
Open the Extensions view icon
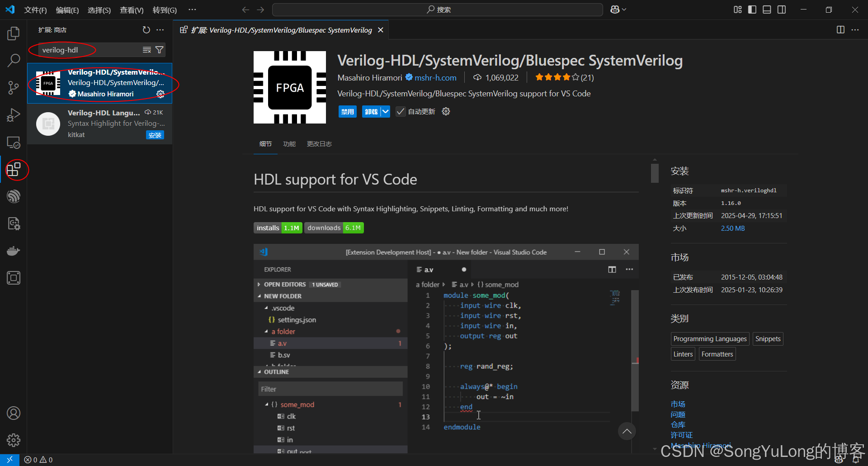point(14,170)
